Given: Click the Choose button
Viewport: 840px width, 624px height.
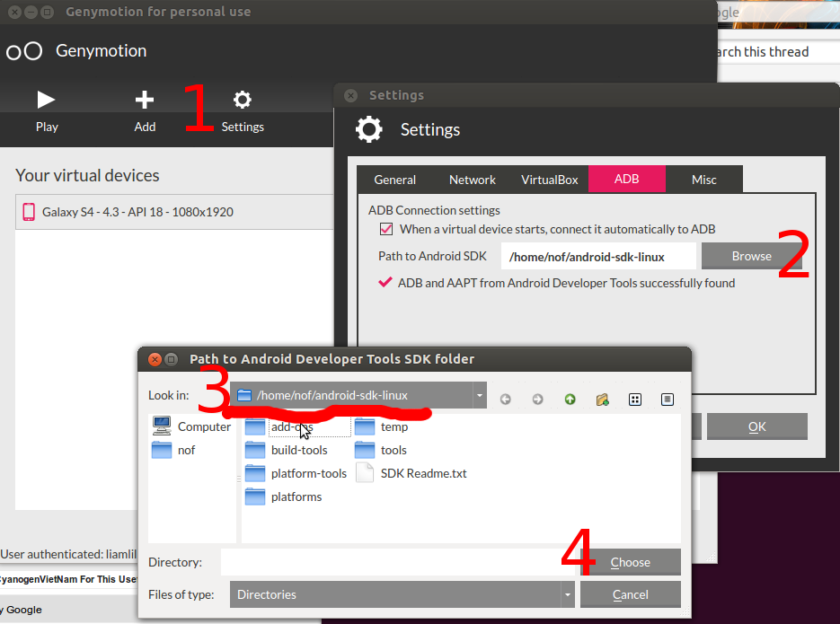Looking at the screenshot, I should (631, 562).
